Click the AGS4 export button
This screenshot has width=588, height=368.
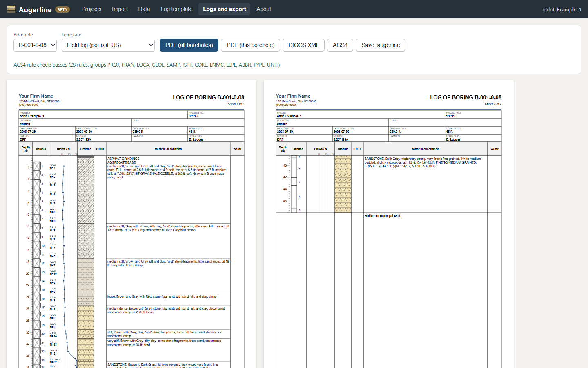click(x=340, y=45)
